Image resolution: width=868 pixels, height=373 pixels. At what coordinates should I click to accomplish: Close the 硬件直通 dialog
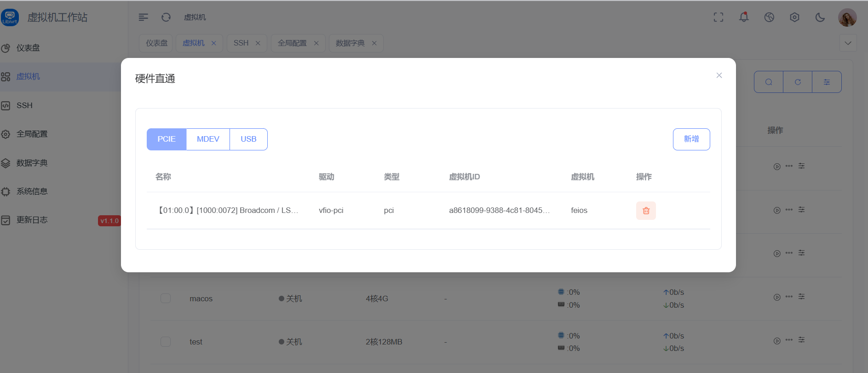[719, 75]
